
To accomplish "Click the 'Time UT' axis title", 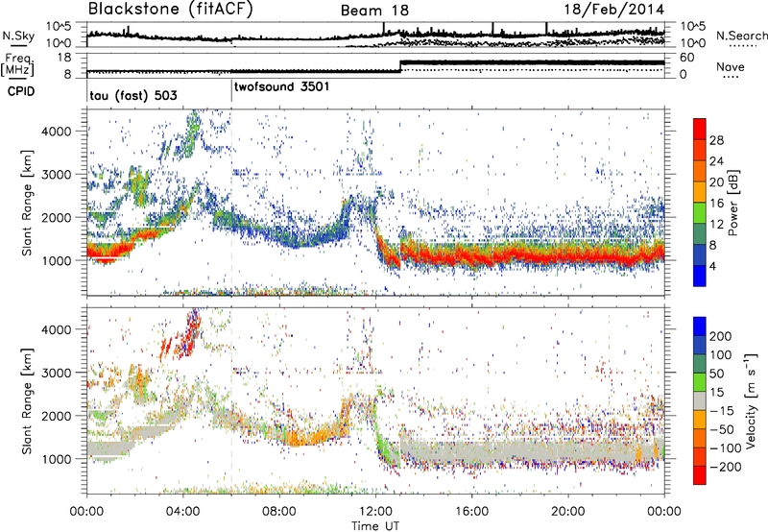I will (375, 526).
